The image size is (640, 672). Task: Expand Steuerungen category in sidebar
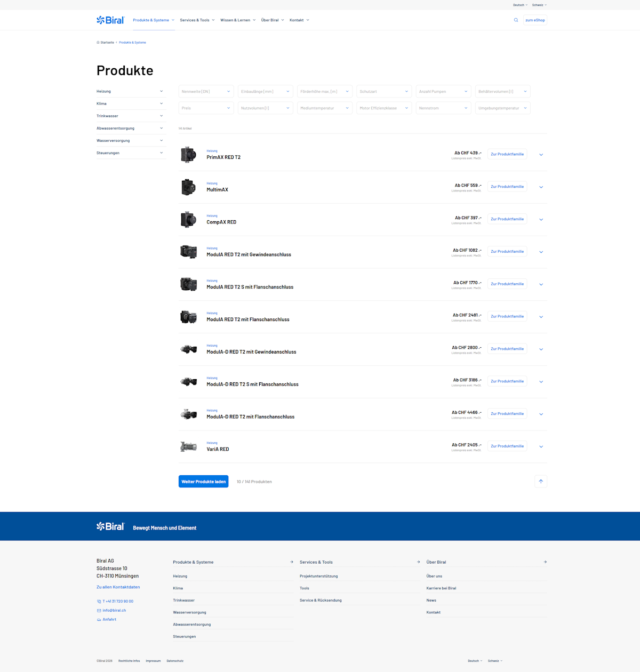point(131,153)
